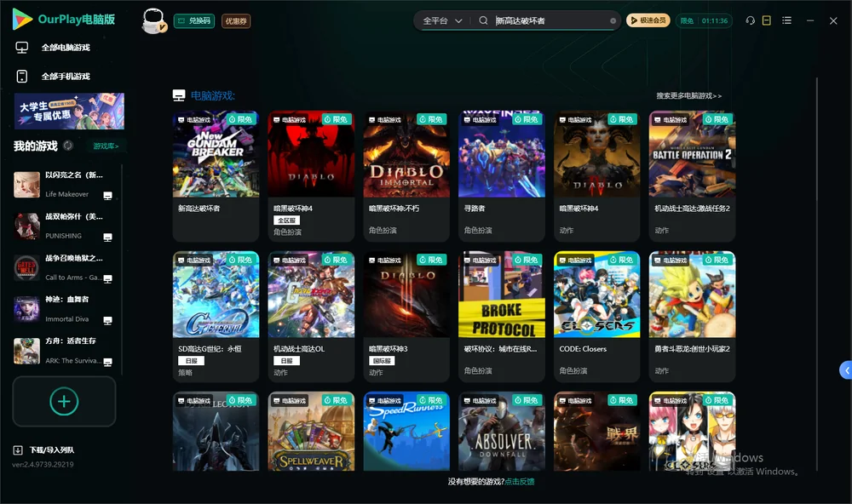Click the yellow note icon in title bar

pyautogui.click(x=767, y=20)
